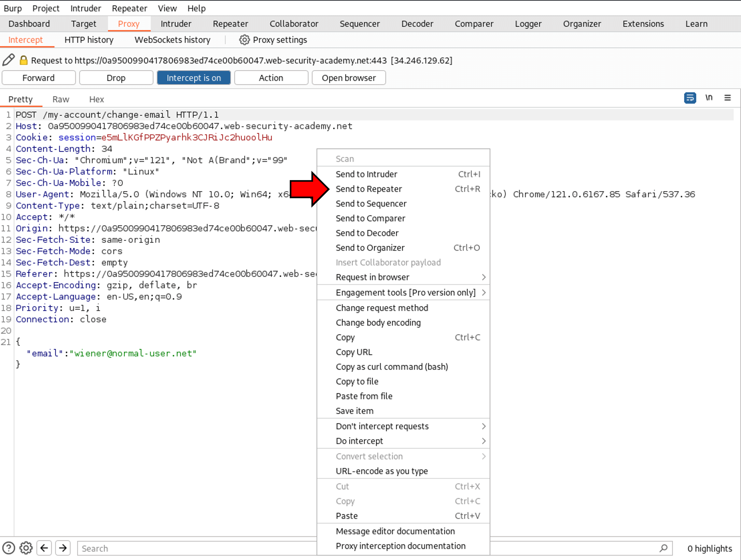Click the Send to Repeater option
This screenshot has width=741, height=560.
coord(369,188)
